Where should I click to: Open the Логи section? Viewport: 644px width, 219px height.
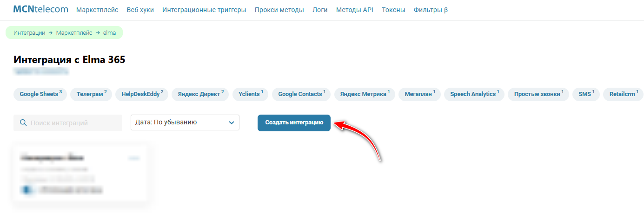[x=320, y=10]
